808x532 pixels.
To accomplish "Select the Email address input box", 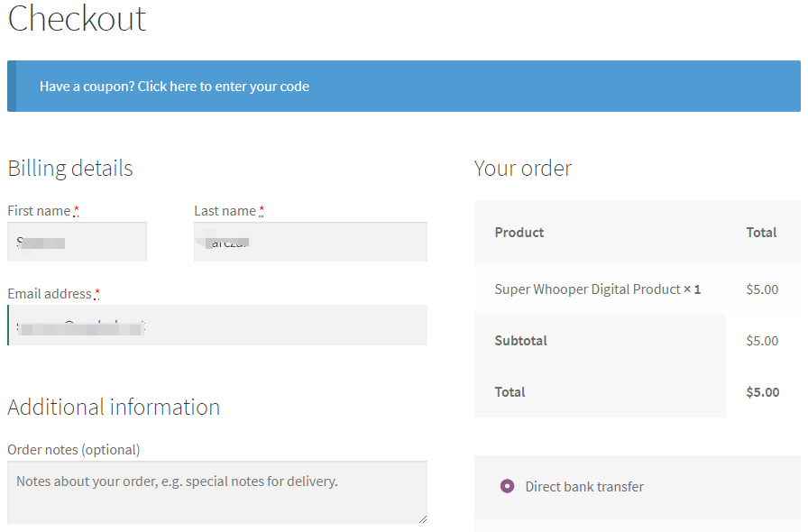I will click(x=217, y=326).
